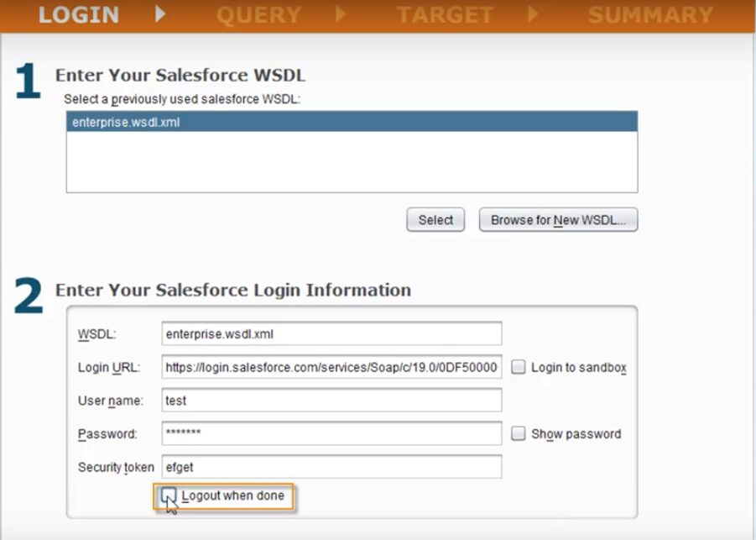Viewport: 756px width, 540px height.
Task: Enable the Login to sandbox checkbox
Action: 519,367
